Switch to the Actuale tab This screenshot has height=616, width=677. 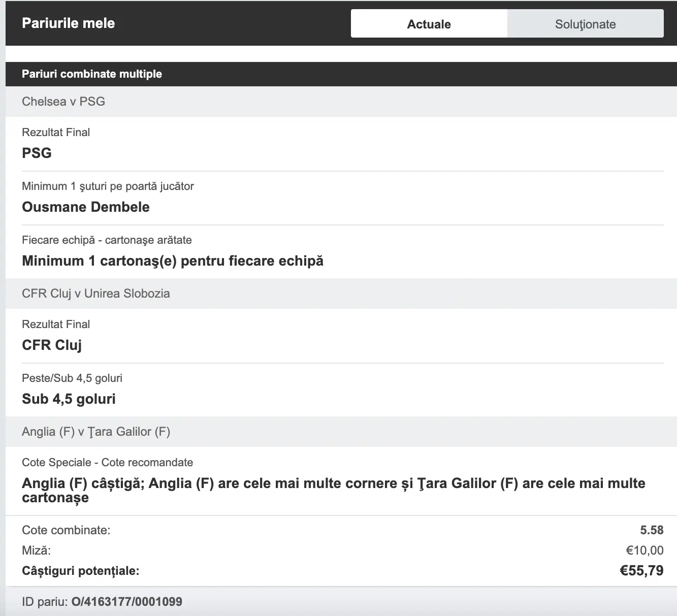tap(429, 24)
